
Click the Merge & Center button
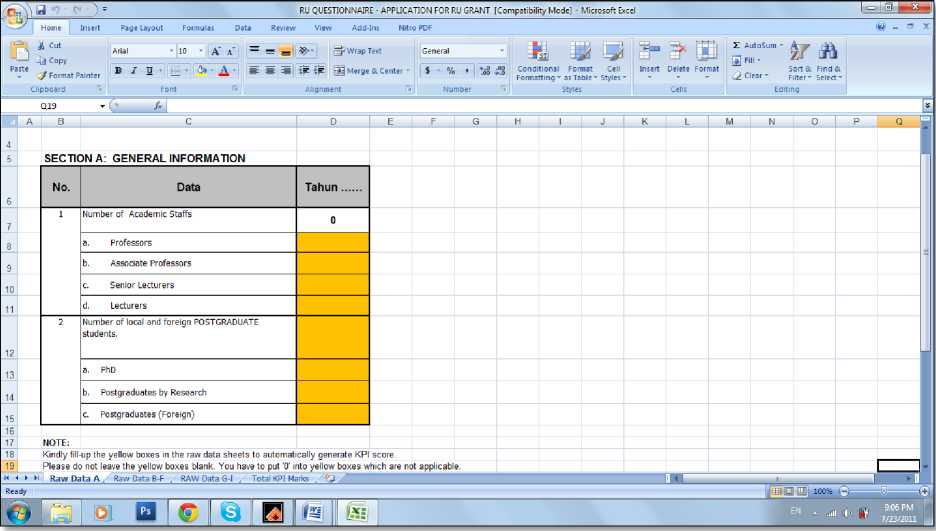click(x=369, y=71)
